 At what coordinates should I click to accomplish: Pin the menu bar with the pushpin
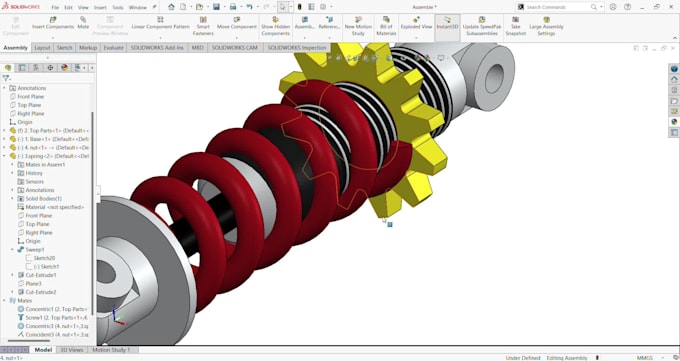click(154, 7)
